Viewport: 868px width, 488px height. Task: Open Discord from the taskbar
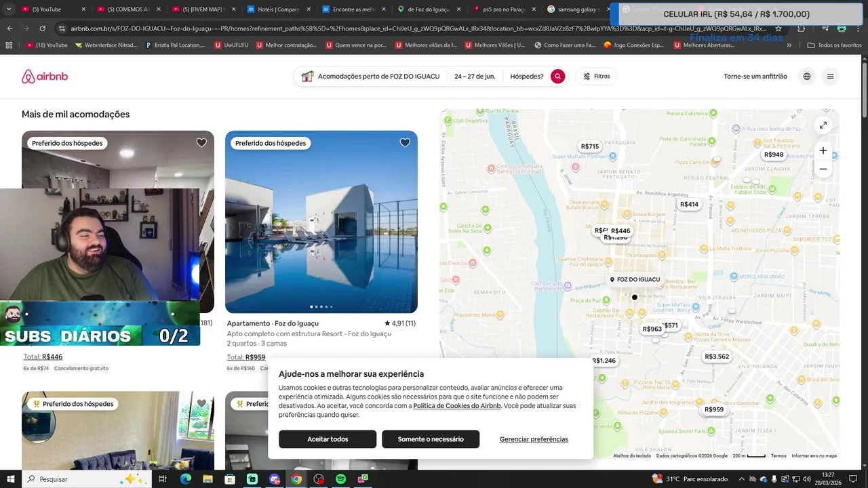[274, 479]
